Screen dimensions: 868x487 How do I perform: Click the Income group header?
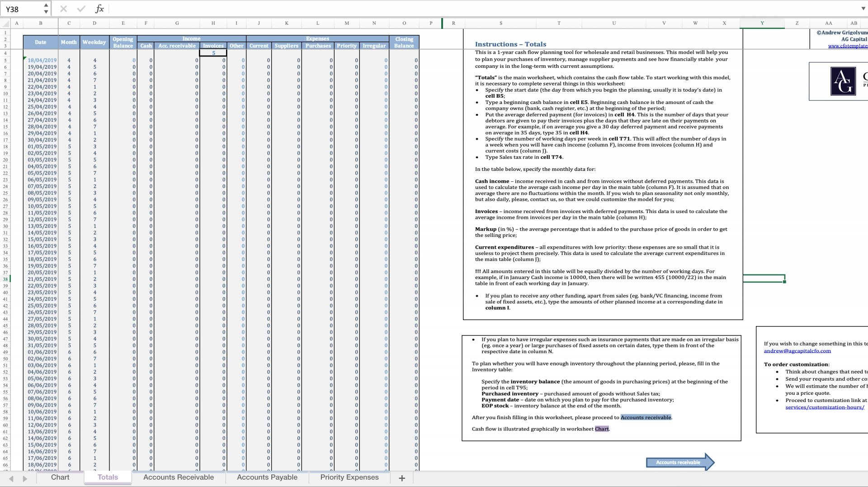pyautogui.click(x=191, y=39)
